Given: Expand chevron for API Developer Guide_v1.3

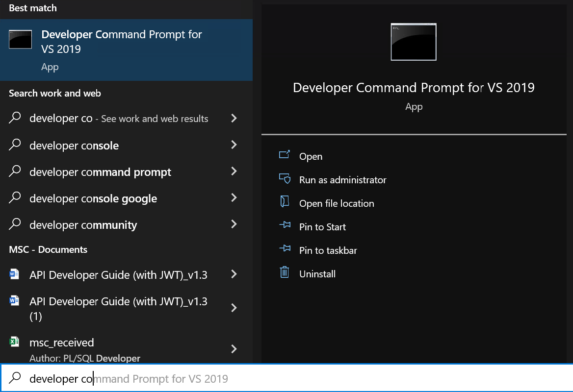Looking at the screenshot, I should click(x=234, y=274).
